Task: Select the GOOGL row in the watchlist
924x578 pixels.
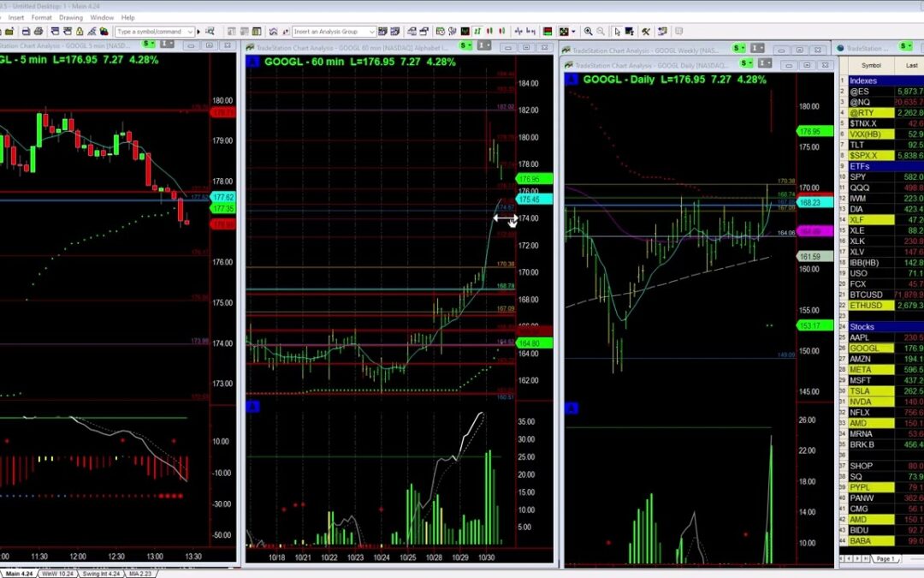Action: pos(864,349)
